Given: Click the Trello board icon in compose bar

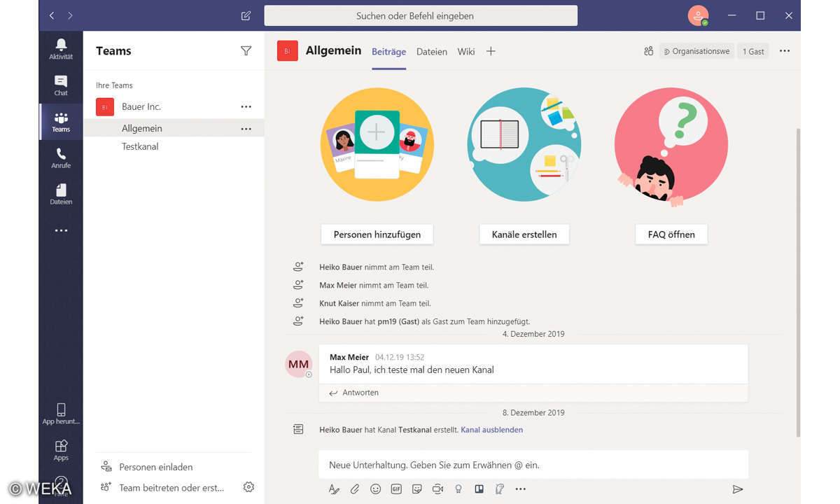Looking at the screenshot, I should (x=479, y=489).
